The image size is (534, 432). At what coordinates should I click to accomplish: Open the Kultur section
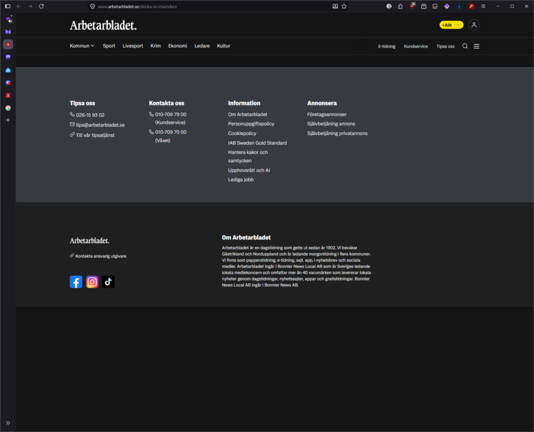[x=223, y=46]
